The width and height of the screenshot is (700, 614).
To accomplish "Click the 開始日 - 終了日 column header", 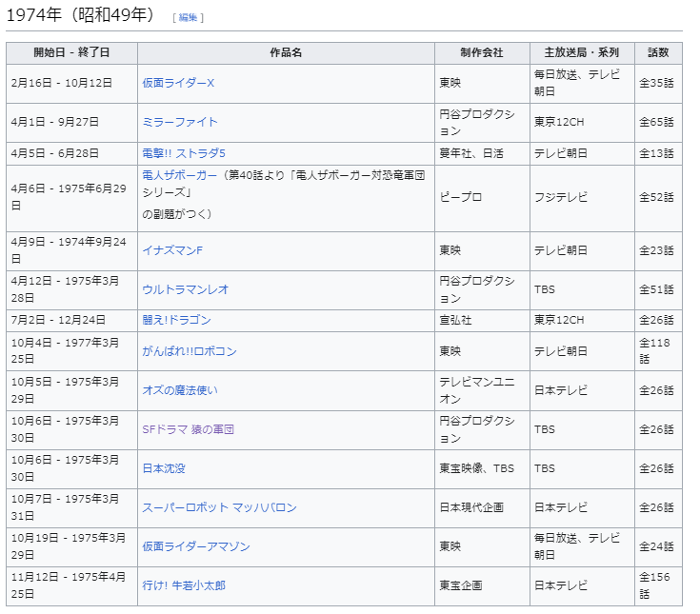I will 71,53.
